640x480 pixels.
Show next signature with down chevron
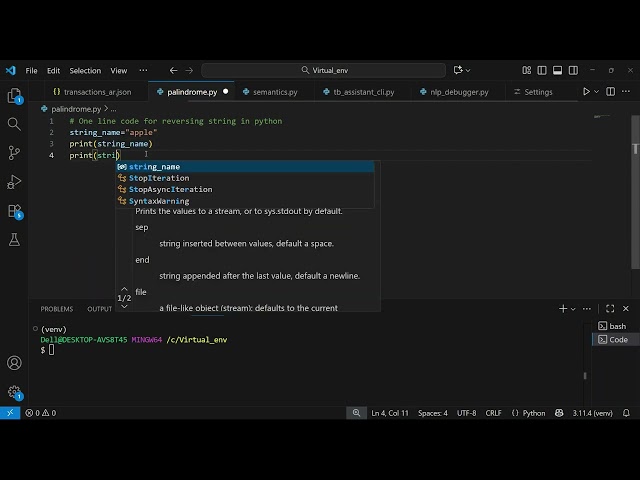(124, 307)
